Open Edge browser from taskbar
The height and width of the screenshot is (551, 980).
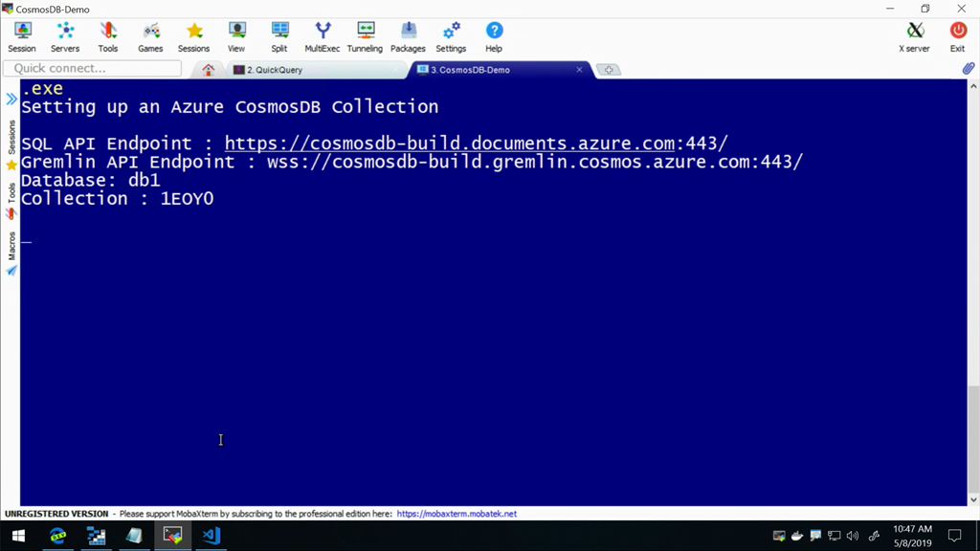(x=58, y=536)
